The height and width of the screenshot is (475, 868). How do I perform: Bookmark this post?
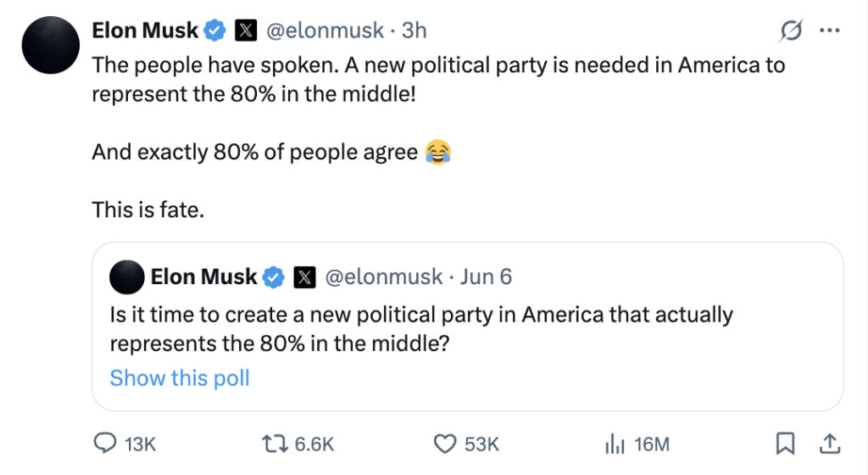click(785, 444)
